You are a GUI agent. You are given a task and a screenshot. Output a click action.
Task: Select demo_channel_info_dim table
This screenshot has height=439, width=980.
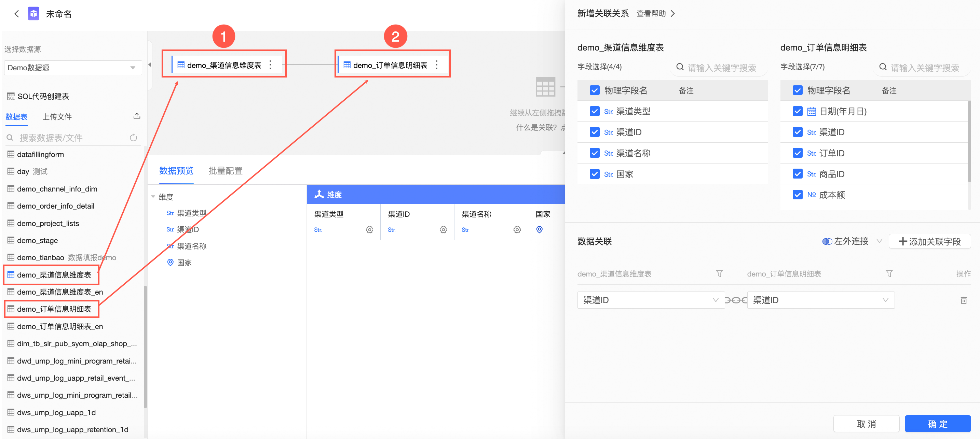57,189
